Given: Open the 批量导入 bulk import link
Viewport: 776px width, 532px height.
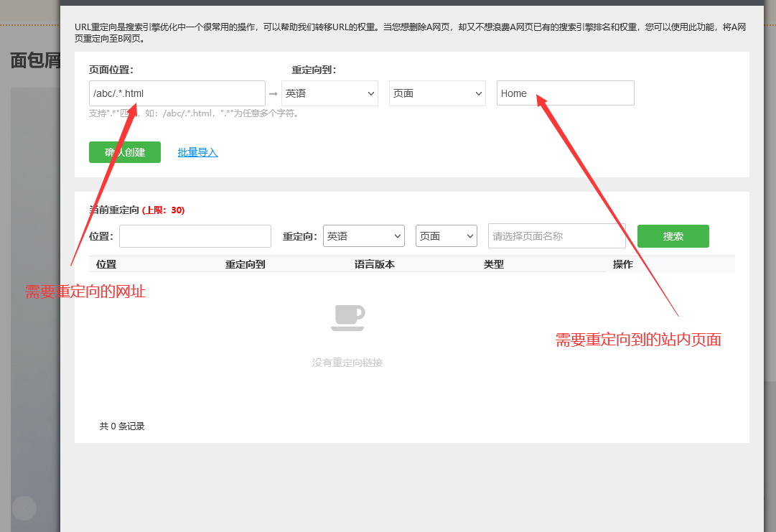Looking at the screenshot, I should coord(197,152).
